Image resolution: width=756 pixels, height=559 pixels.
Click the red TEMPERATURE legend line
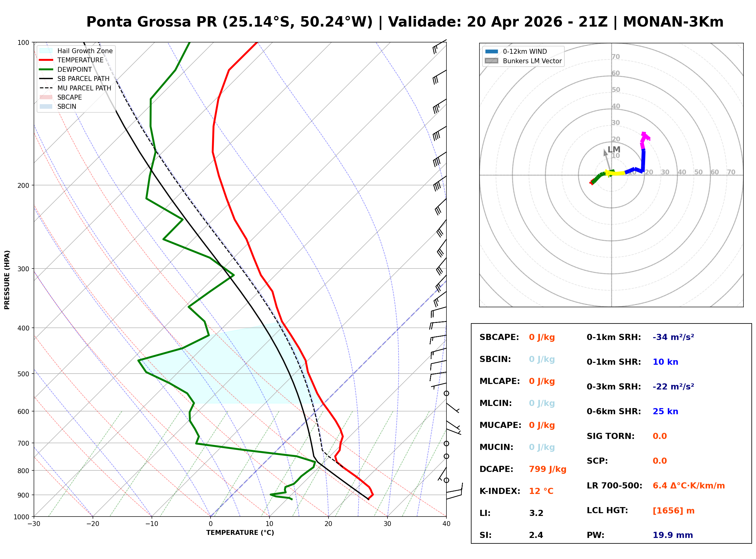click(x=46, y=60)
